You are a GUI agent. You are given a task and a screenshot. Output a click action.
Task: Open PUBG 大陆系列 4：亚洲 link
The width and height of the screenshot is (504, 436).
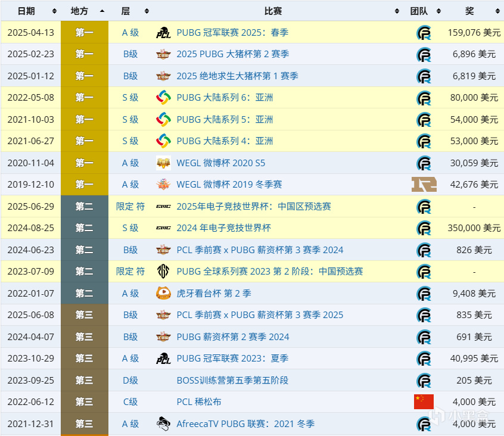(225, 141)
